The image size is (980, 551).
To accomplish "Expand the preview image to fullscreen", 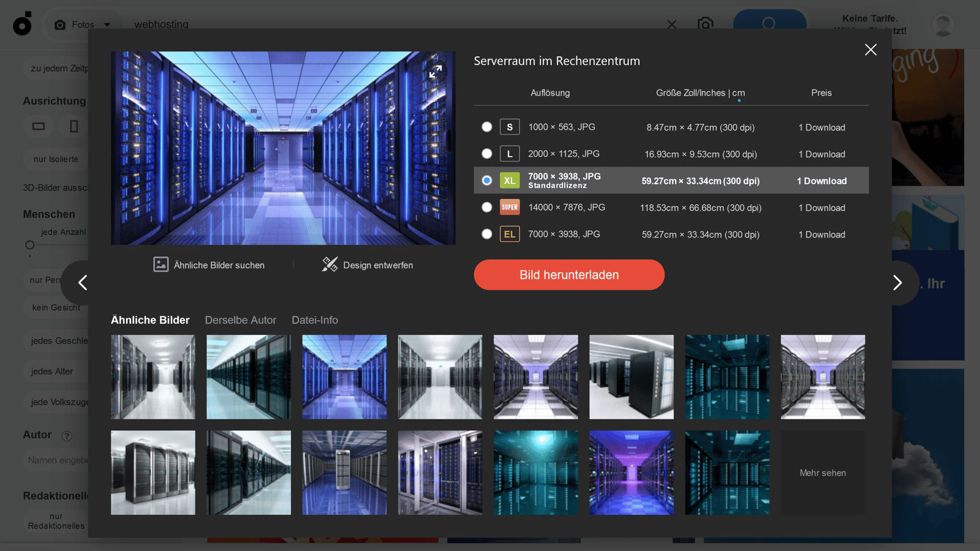I will coord(436,72).
